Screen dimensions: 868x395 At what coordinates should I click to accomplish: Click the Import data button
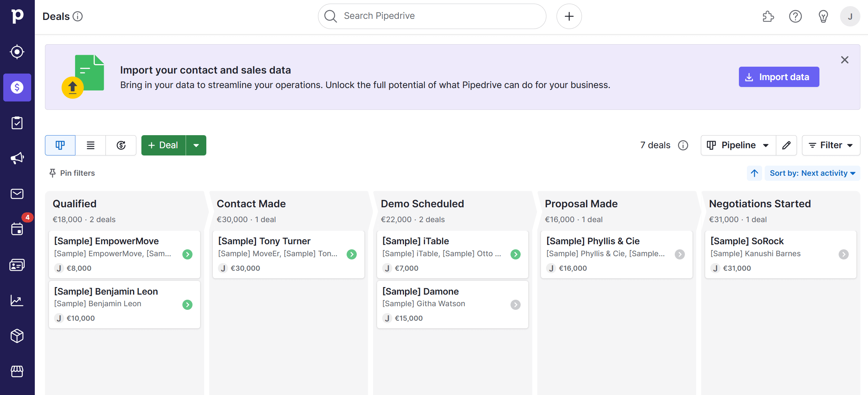point(779,77)
